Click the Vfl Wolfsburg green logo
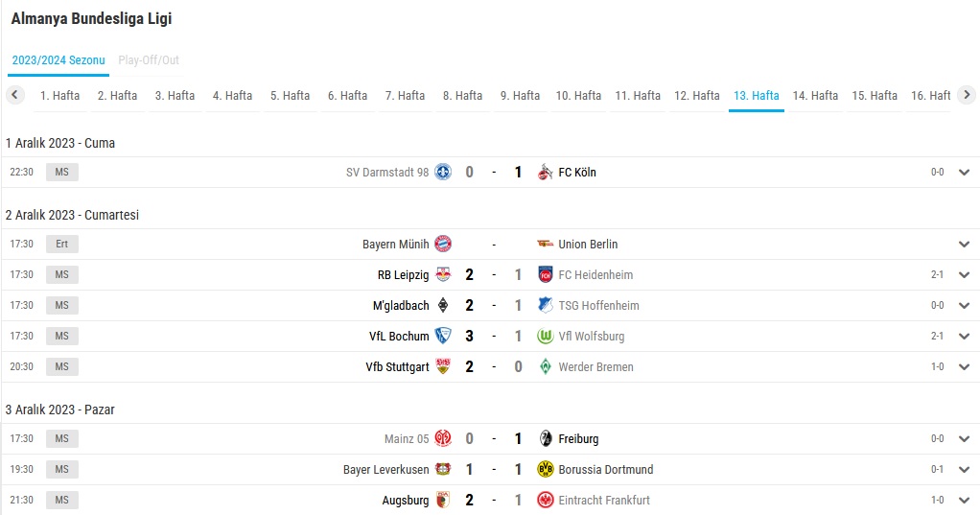 click(545, 337)
